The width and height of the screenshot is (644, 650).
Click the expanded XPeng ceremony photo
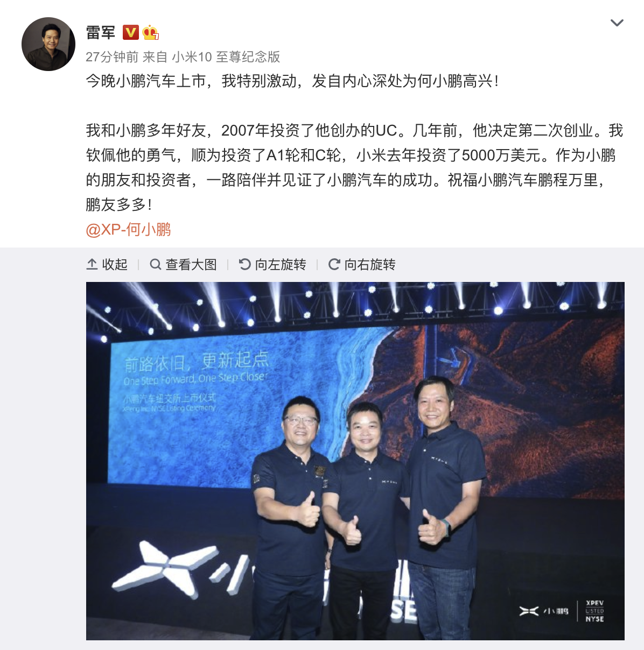pyautogui.click(x=355, y=461)
